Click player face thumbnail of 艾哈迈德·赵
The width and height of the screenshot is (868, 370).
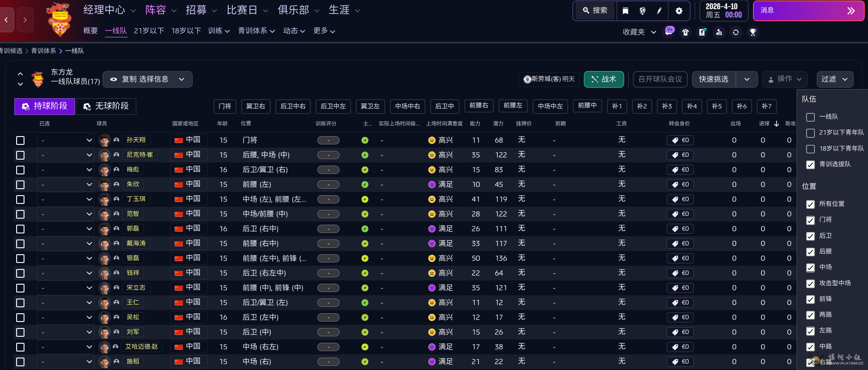click(x=104, y=346)
